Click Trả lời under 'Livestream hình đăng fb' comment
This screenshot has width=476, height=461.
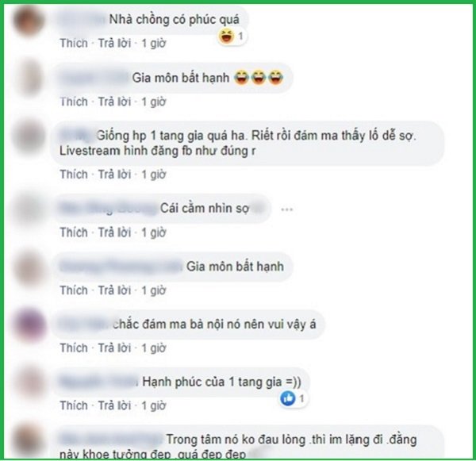pos(114,175)
